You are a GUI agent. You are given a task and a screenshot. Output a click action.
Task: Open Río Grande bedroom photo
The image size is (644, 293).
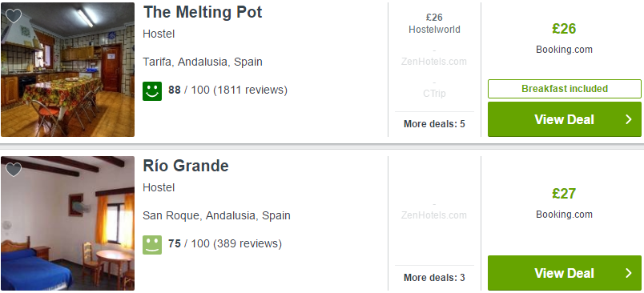click(67, 223)
